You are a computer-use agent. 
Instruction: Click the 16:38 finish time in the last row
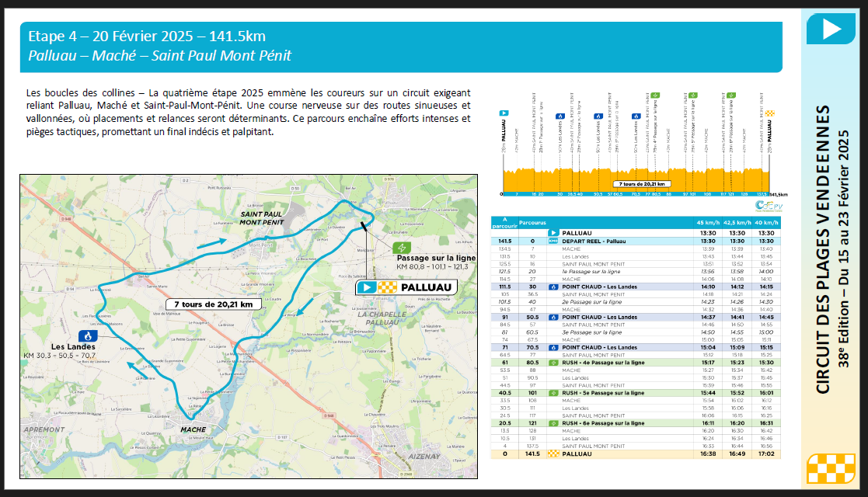click(708, 454)
